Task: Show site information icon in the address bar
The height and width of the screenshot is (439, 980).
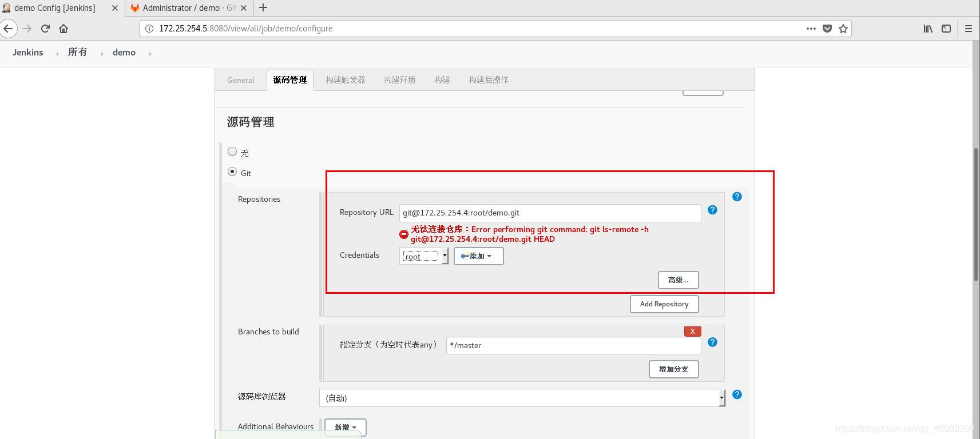Action: pyautogui.click(x=149, y=29)
